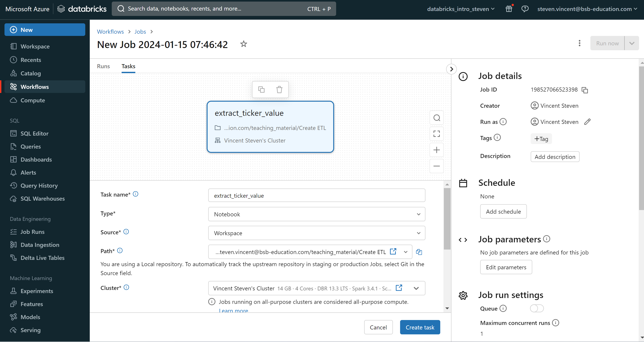Screen dimensions: 644x342
Task: Open the Type dropdown showing Notebook
Action: click(316, 214)
